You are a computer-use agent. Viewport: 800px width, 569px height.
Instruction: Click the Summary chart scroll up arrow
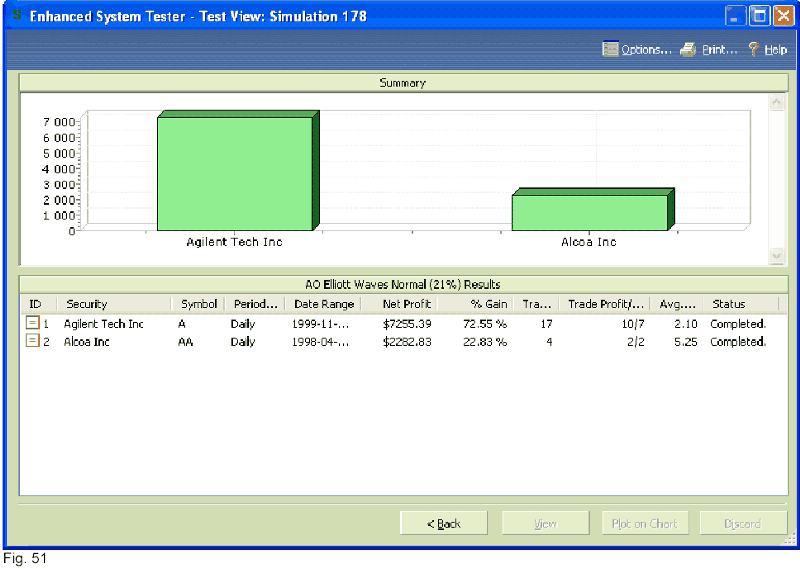[776, 102]
